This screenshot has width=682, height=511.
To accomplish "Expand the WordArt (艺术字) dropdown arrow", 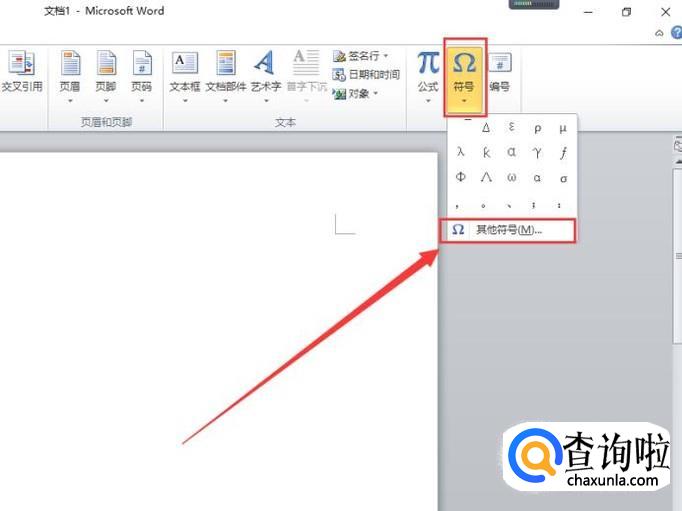I will click(266, 101).
